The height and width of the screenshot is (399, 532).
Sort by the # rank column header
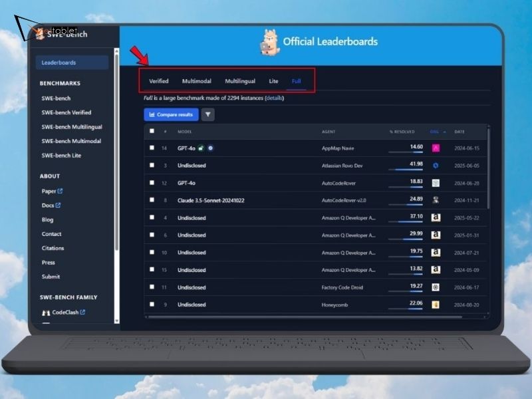(165, 132)
